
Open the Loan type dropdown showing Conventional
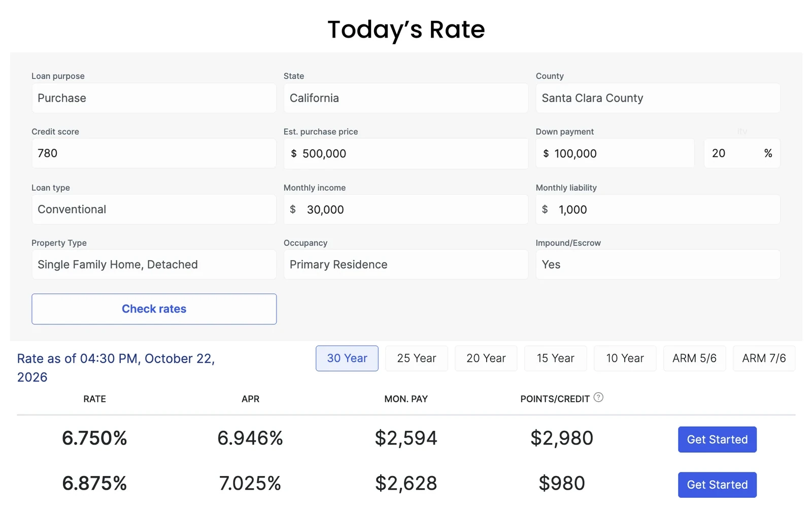154,209
